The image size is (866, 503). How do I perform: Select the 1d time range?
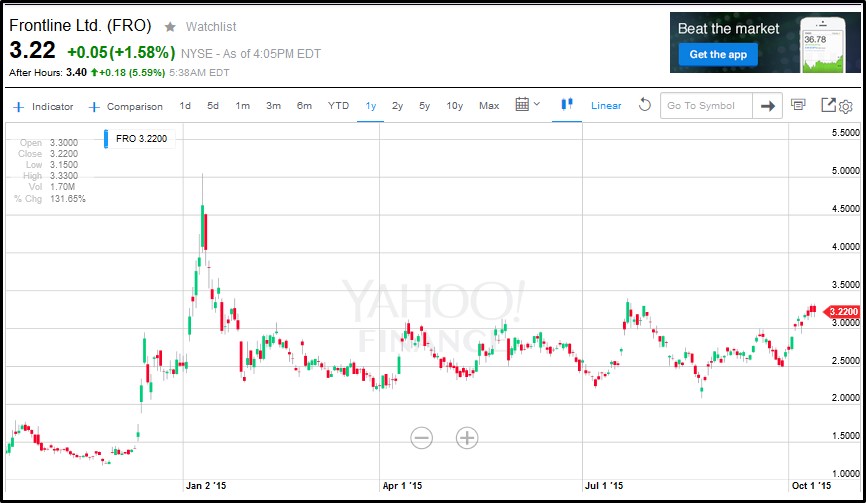click(x=185, y=105)
